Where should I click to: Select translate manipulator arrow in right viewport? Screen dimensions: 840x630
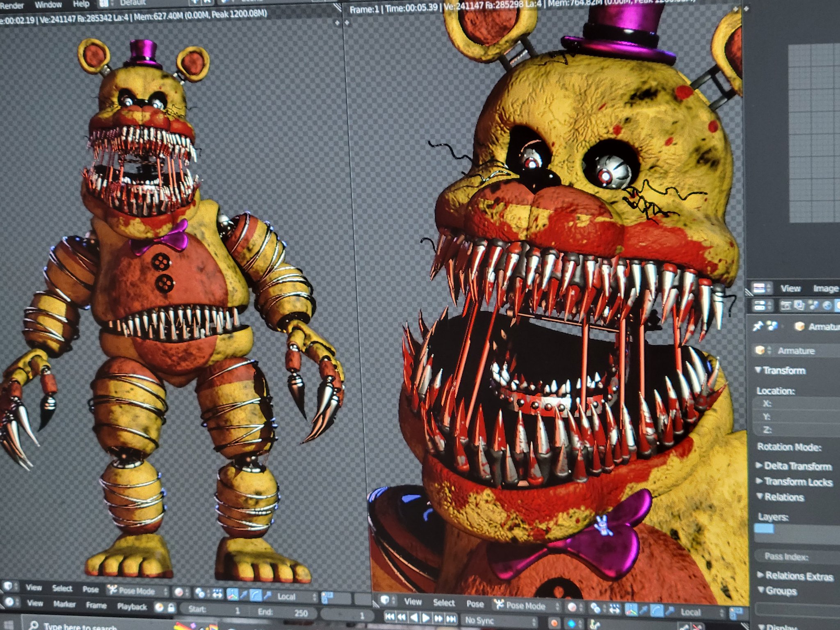click(x=644, y=611)
